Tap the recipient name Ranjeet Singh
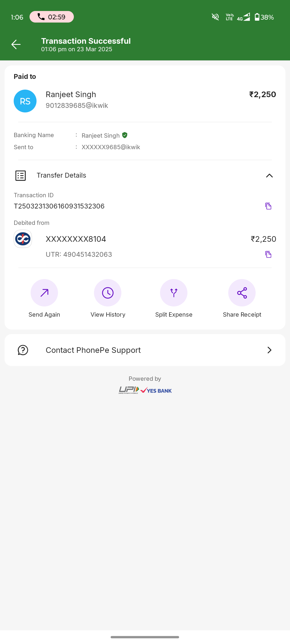Image resolution: width=290 pixels, height=644 pixels. coord(71,94)
